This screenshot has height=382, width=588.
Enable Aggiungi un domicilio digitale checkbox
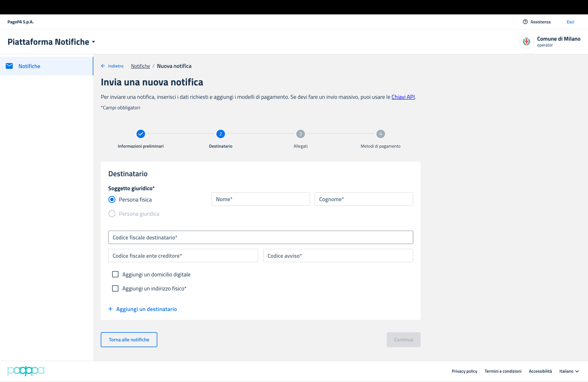[x=115, y=274]
